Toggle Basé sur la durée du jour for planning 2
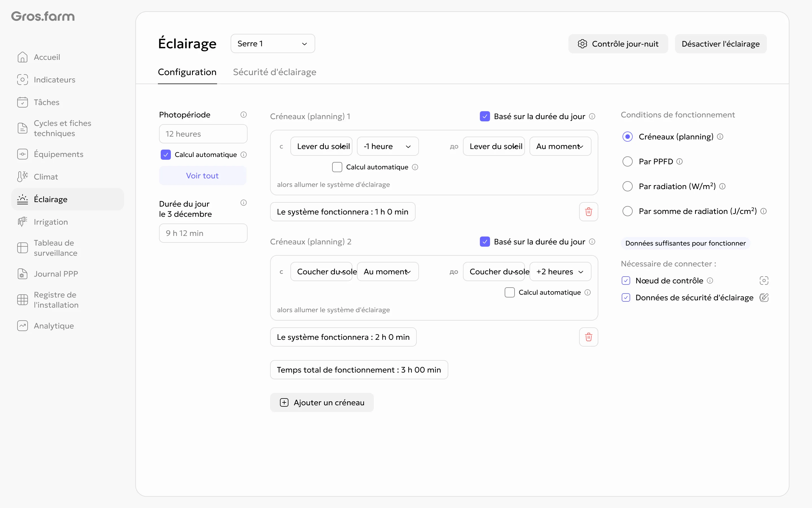The width and height of the screenshot is (812, 508). pos(485,242)
